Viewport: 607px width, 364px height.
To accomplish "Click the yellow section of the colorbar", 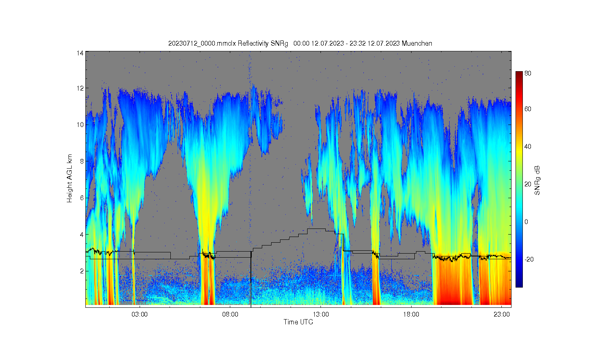I will (x=519, y=152).
